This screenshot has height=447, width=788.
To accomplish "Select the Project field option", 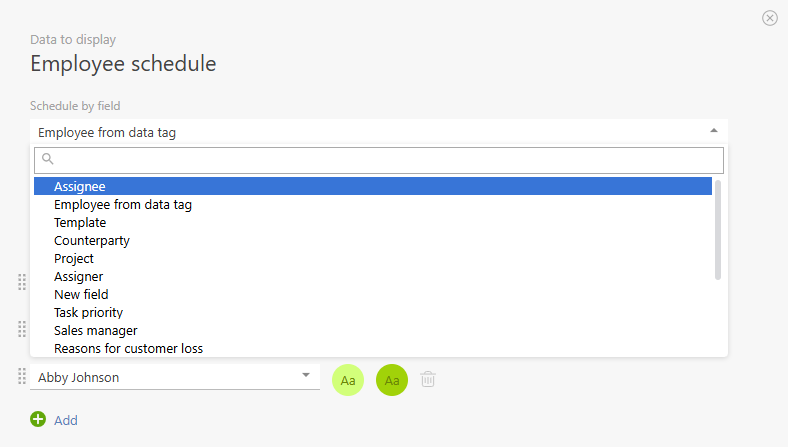I will pos(74,258).
